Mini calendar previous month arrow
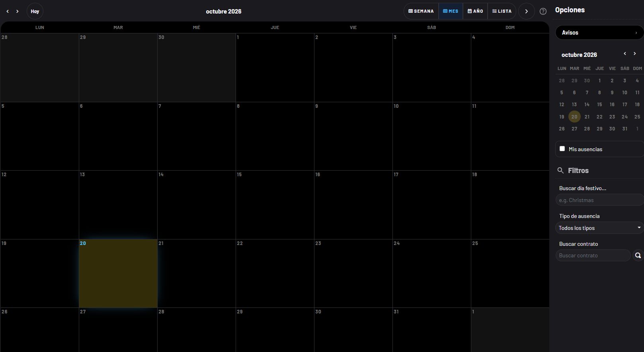644x352 pixels. click(x=625, y=53)
